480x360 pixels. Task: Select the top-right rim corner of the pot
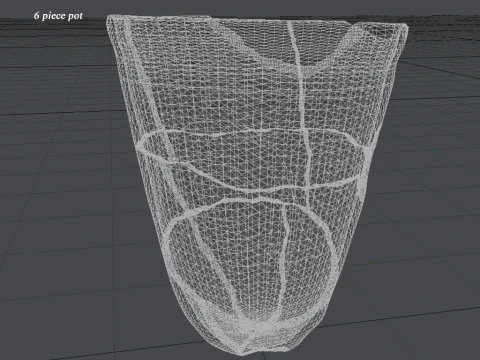point(402,29)
